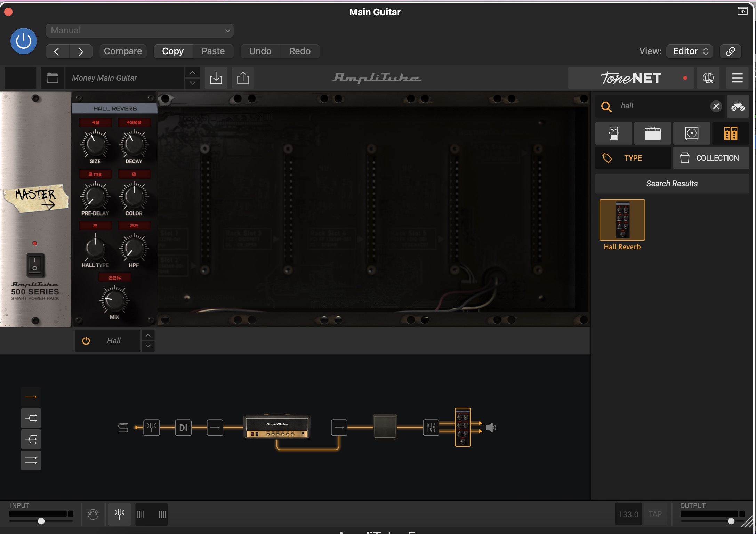Step to previous preset with up chevron
Image resolution: width=756 pixels, height=534 pixels.
tap(192, 73)
